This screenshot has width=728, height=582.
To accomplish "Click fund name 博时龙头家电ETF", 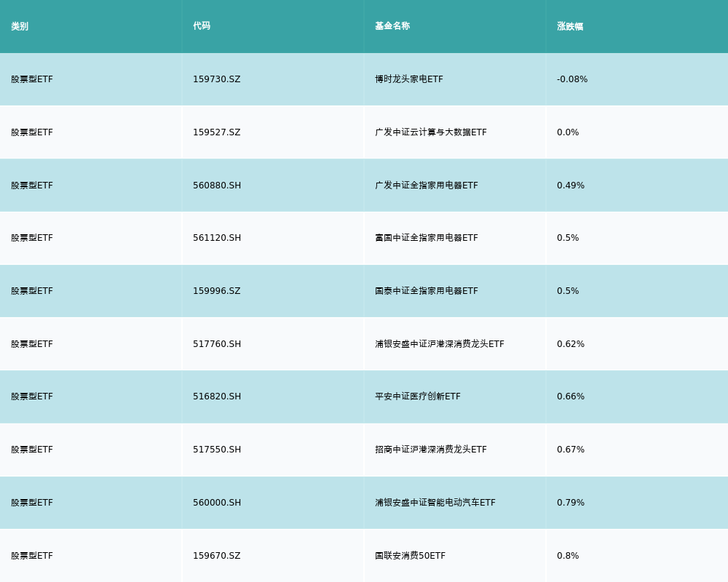I will (409, 79).
